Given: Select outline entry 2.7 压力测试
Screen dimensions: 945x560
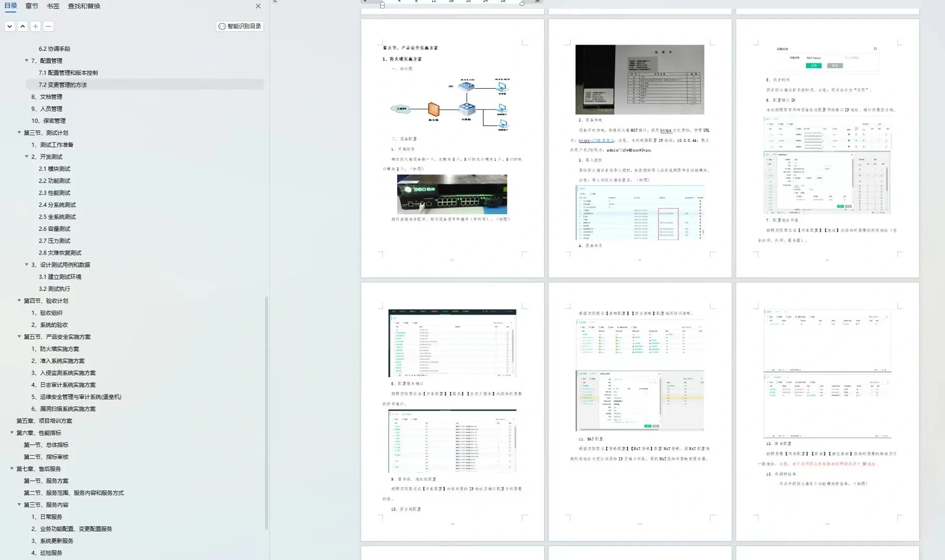Looking at the screenshot, I should tap(54, 241).
